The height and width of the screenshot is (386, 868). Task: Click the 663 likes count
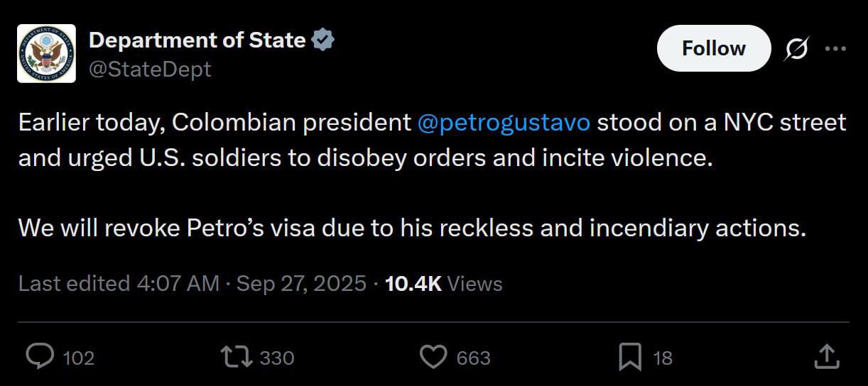click(473, 358)
